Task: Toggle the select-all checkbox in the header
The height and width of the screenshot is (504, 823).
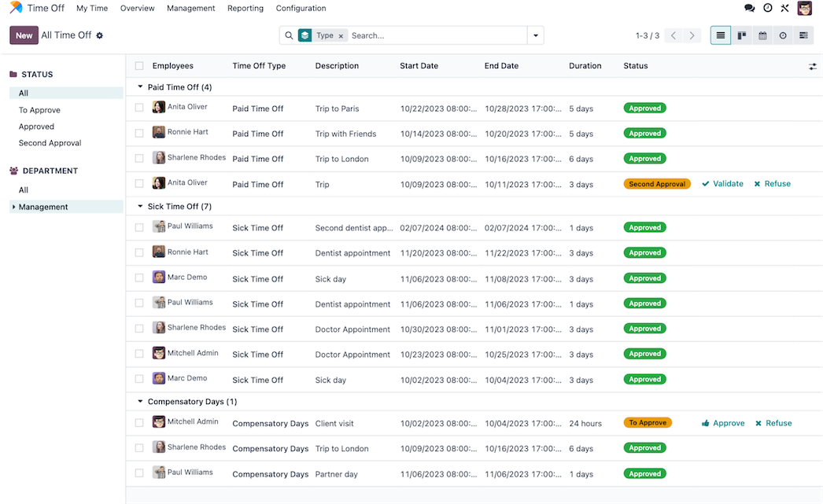Action: pos(139,66)
